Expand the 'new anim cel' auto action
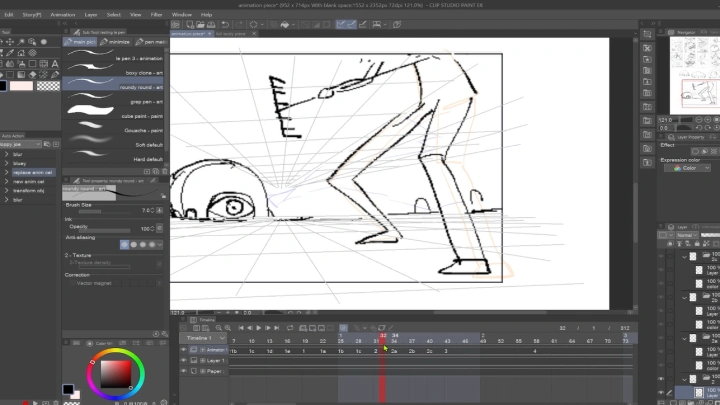The image size is (720, 405). point(6,182)
